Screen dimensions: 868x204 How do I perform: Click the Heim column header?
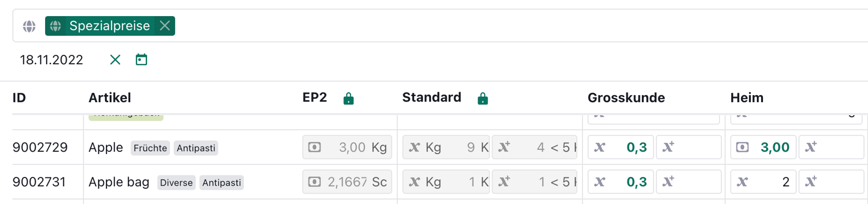(x=746, y=98)
